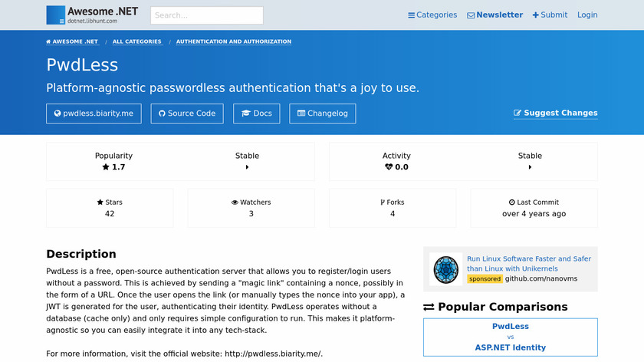The image size is (644, 362).
Task: Type in the Search field
Action: tap(207, 15)
